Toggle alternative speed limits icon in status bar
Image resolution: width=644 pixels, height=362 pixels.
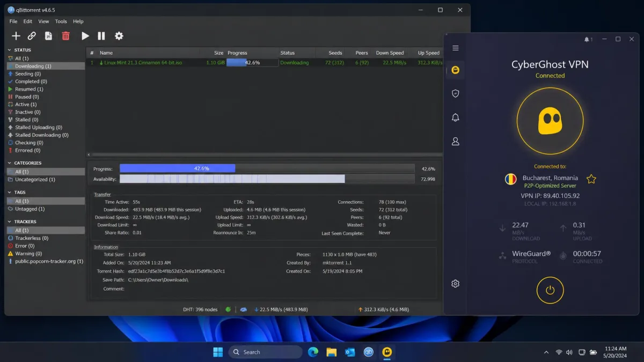tap(243, 309)
